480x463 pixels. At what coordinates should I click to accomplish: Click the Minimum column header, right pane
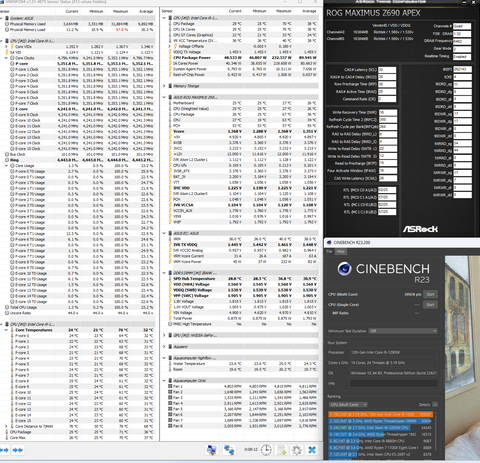pyautogui.click(x=259, y=11)
